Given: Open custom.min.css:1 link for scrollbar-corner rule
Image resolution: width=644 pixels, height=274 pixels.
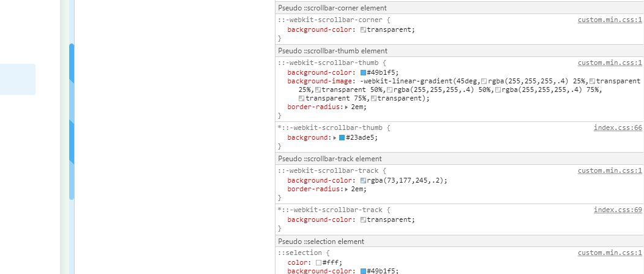Looking at the screenshot, I should [x=610, y=20].
